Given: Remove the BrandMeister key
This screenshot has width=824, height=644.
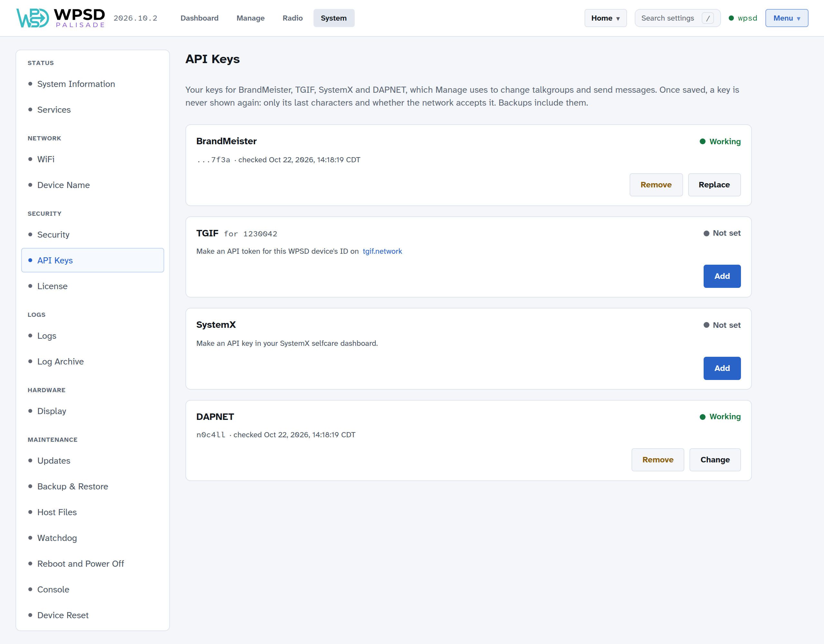Looking at the screenshot, I should pos(656,185).
